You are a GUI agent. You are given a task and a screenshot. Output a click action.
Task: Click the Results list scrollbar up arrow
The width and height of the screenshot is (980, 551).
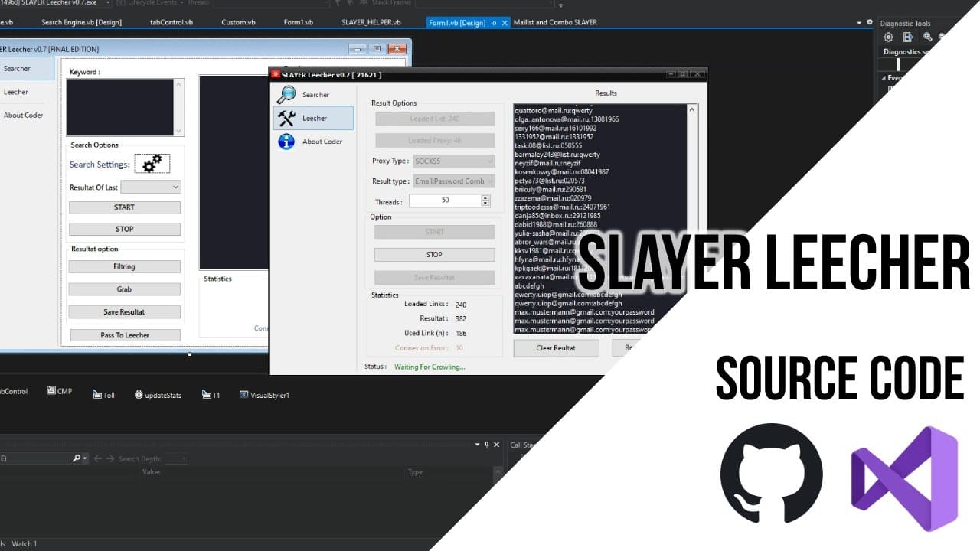[x=693, y=109]
